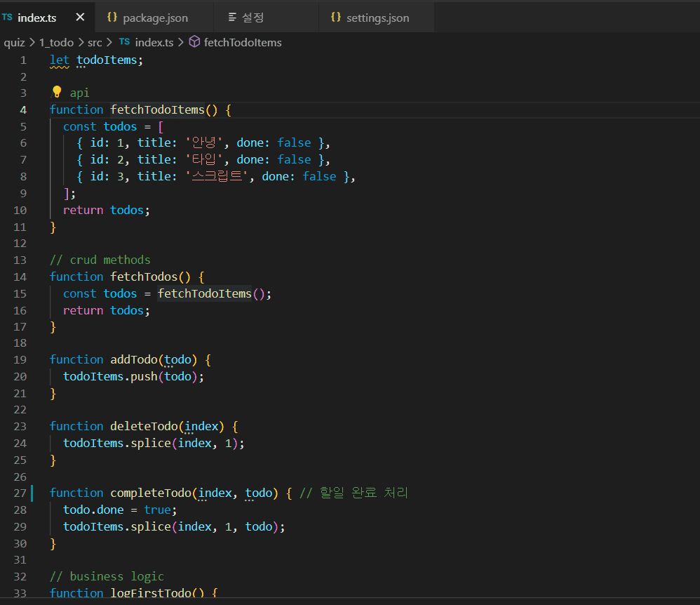
Task: Switch to the package.json tab
Action: click(x=155, y=18)
